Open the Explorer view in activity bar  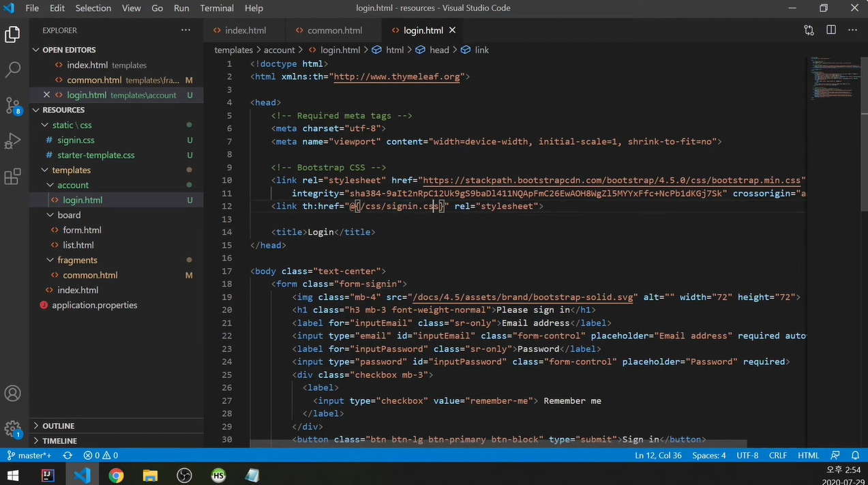(12, 34)
